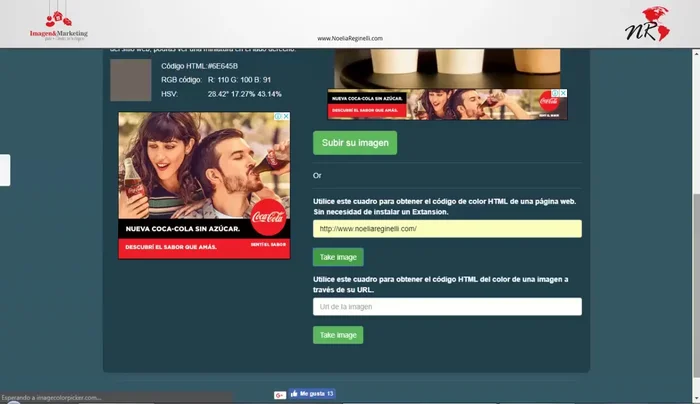700x404 pixels.
Task: Click the AdChoices icon on the large ad
Action: pos(277,116)
